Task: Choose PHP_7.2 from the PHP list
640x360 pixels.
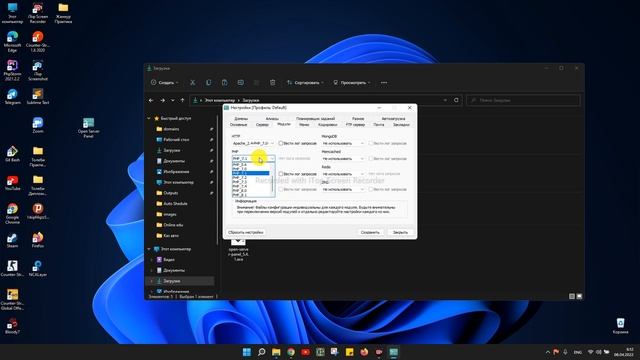Action: (251, 178)
